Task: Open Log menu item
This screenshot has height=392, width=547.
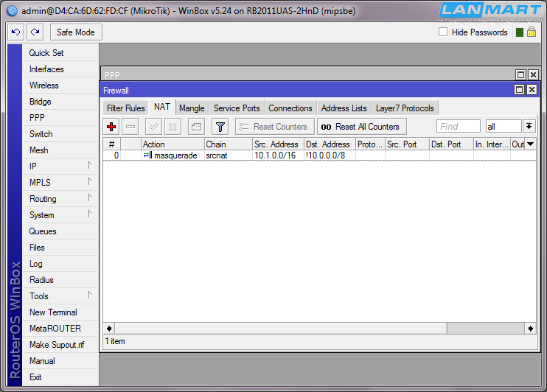Action: (x=60, y=264)
